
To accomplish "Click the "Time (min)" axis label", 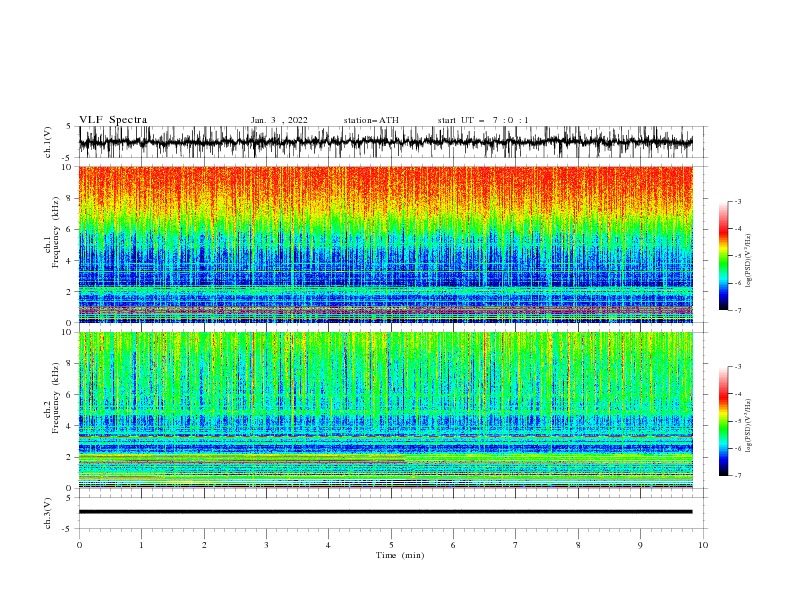I will coord(400,555).
